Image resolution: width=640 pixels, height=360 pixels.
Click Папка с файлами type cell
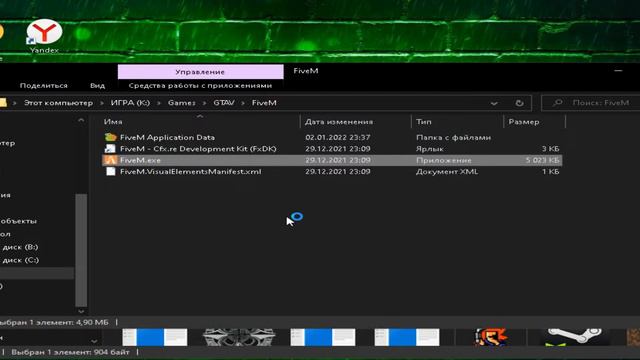[x=453, y=137]
